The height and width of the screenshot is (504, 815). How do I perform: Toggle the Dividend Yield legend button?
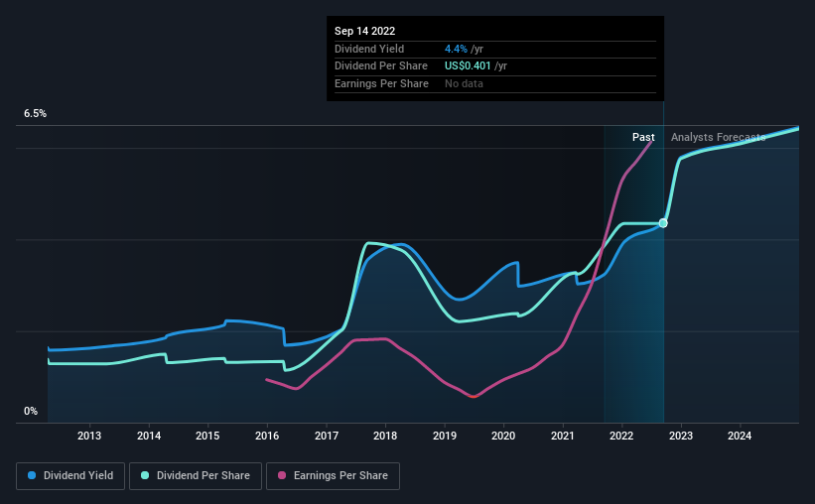(69, 476)
